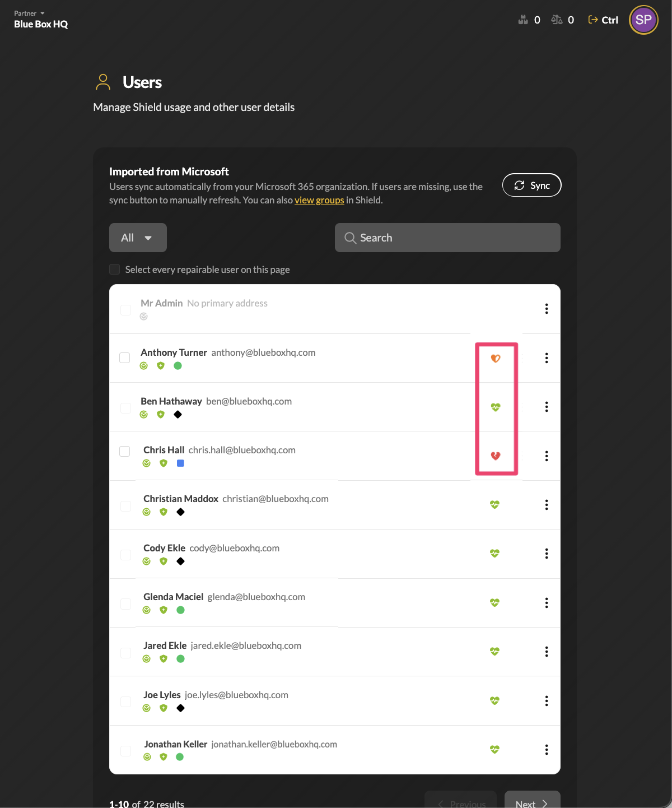Click the black diamond icon under Ben Hathaway
672x808 pixels.
(178, 415)
